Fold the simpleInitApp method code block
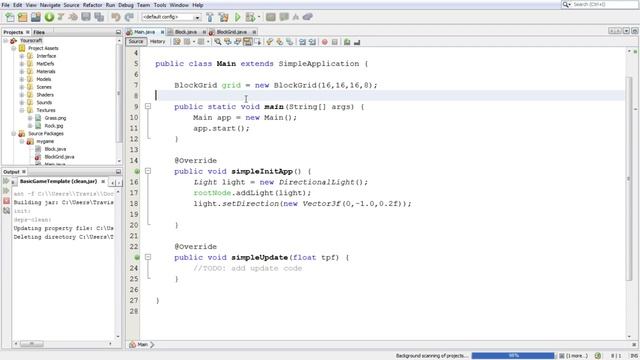 click(148, 171)
